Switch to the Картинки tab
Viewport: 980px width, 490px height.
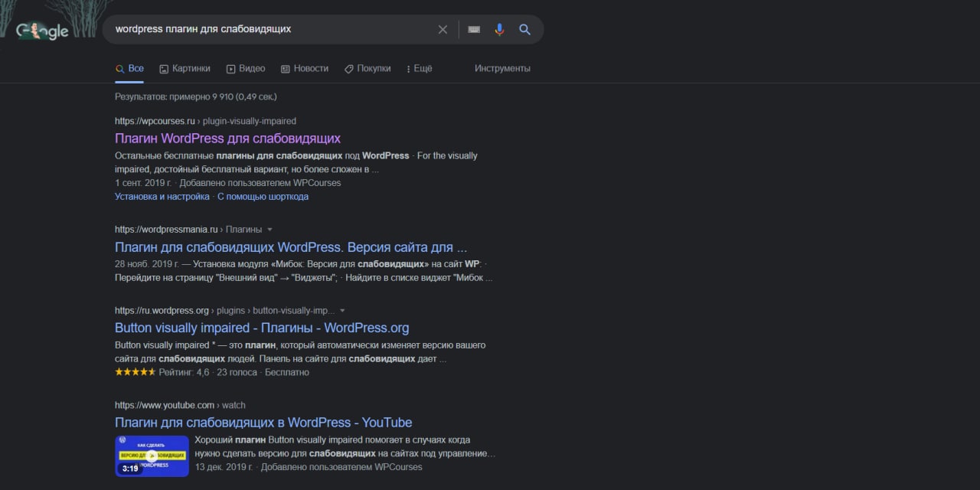click(x=185, y=68)
